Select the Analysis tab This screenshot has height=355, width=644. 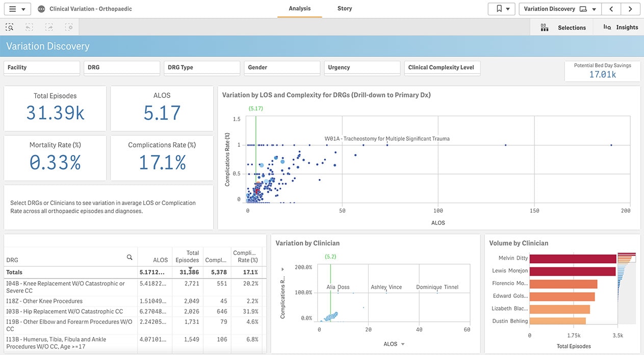click(x=299, y=8)
